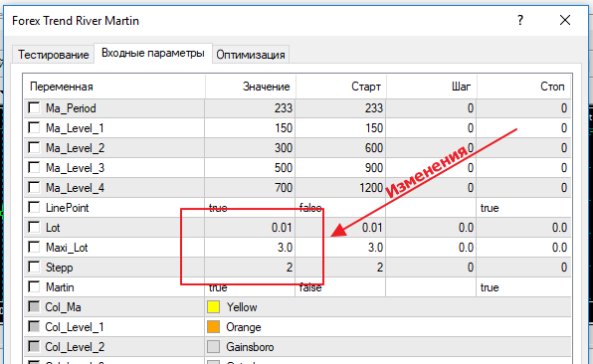Check the Maxi_Lot checkbox
This screenshot has height=364, width=593.
click(x=34, y=248)
